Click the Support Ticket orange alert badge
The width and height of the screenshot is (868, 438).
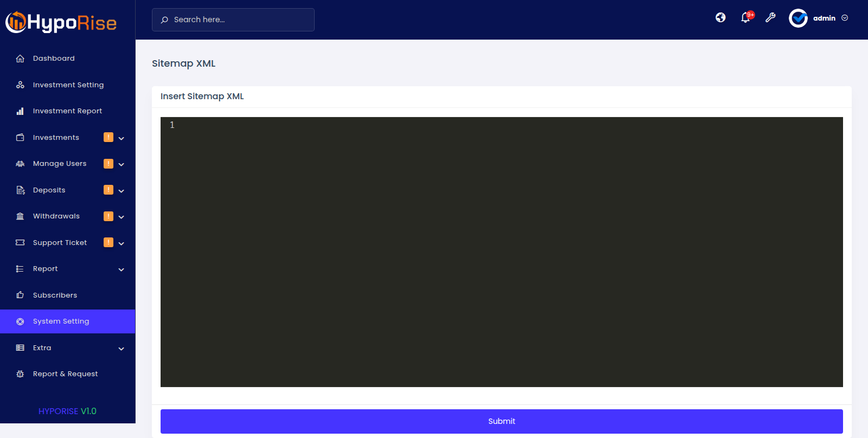coord(108,242)
